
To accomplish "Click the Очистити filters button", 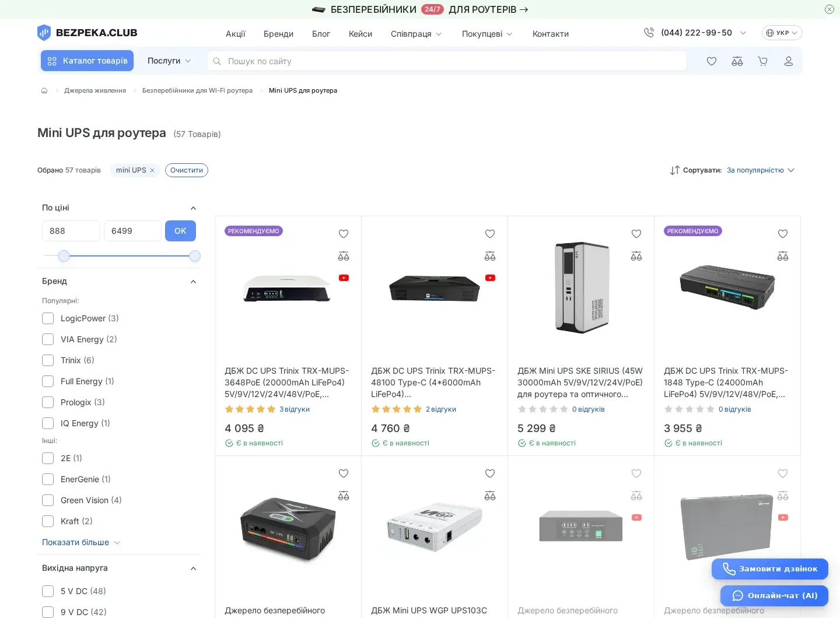I will [x=187, y=170].
